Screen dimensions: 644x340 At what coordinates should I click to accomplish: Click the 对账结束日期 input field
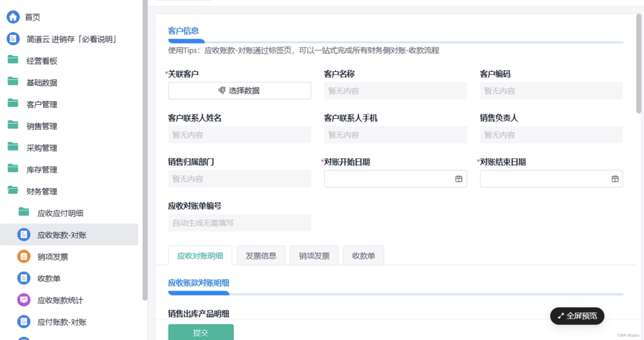[x=551, y=179]
